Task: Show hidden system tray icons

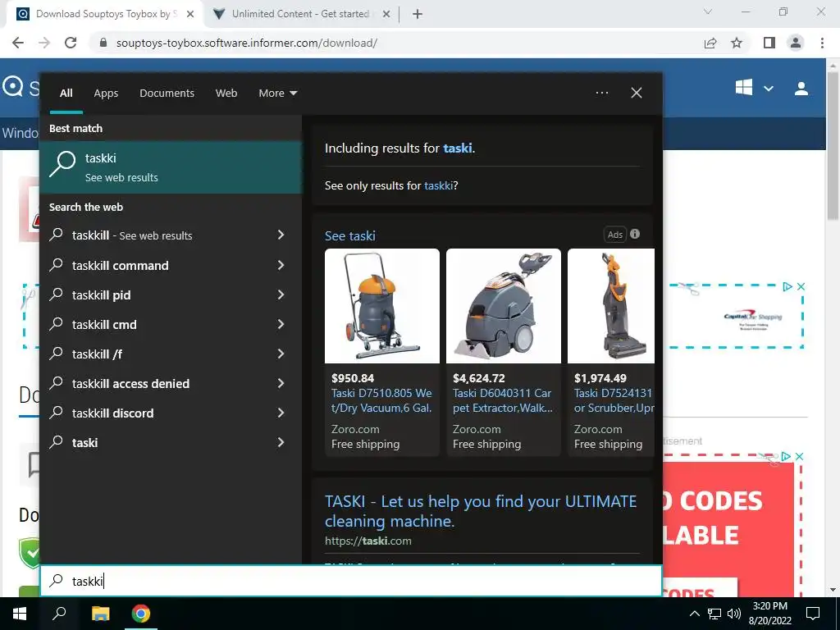Action: [694, 614]
